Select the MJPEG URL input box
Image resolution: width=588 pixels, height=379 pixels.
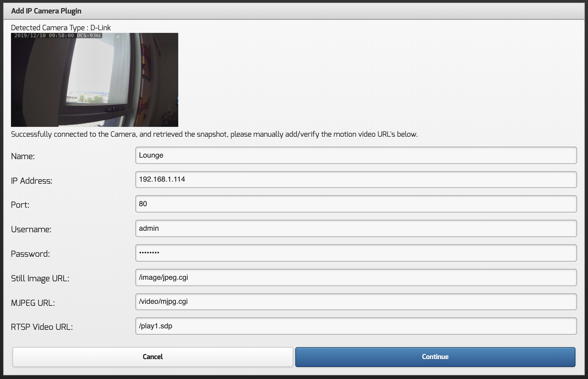(356, 302)
